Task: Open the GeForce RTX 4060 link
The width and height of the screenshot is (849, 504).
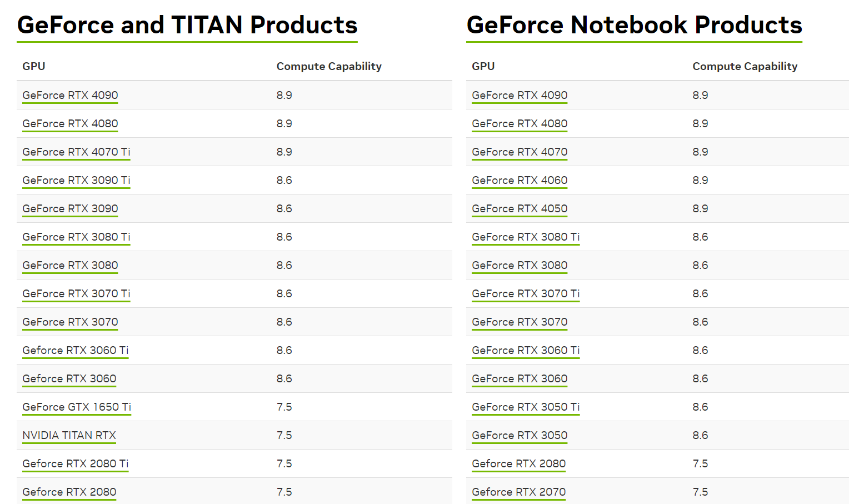Action: [520, 180]
